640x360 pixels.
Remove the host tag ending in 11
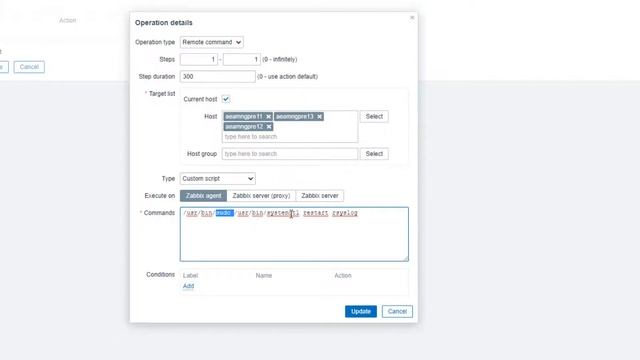point(268,117)
